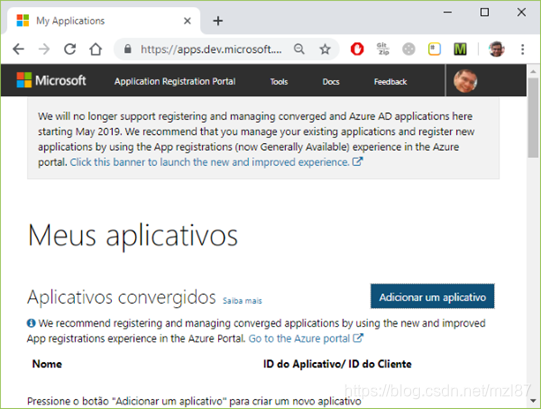Click the browser forward arrow

coord(44,49)
